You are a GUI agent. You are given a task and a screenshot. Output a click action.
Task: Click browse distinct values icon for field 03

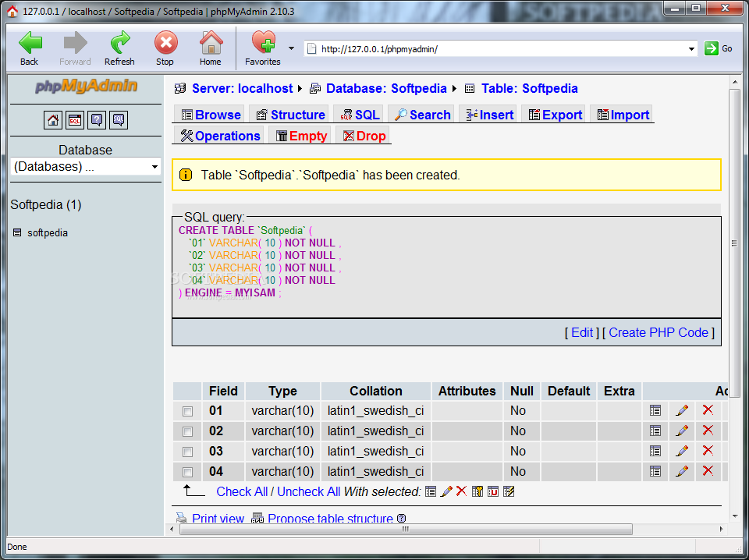(x=655, y=451)
